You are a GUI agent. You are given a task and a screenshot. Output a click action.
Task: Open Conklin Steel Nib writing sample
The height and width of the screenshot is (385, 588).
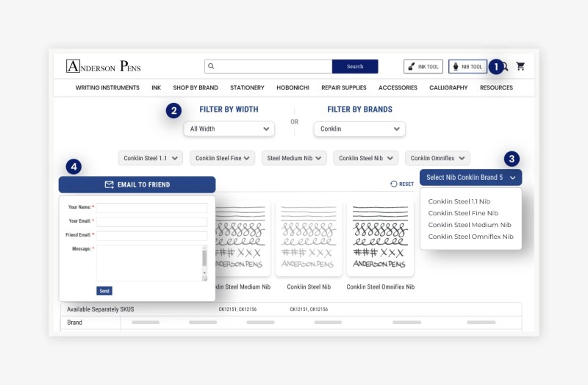(x=309, y=238)
